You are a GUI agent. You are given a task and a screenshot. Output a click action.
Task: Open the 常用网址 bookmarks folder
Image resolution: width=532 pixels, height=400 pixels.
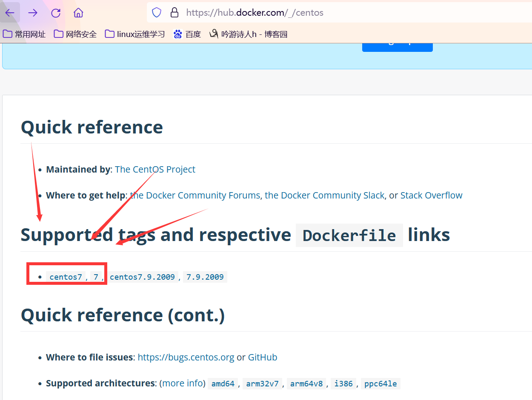24,34
